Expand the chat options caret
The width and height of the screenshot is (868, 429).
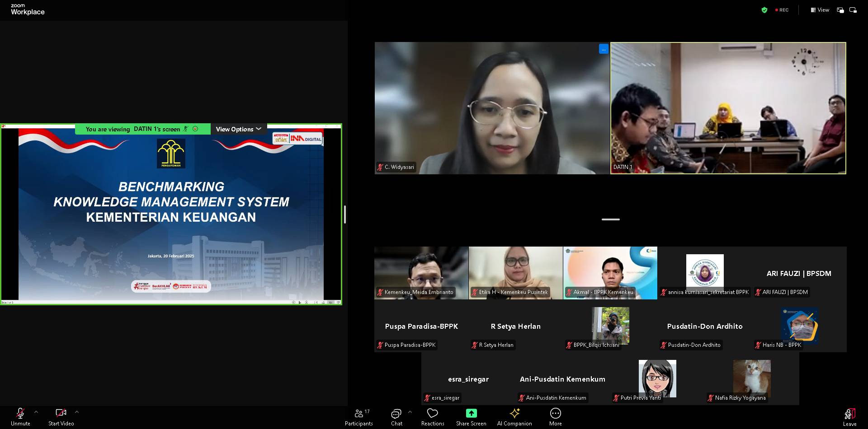pos(410,412)
